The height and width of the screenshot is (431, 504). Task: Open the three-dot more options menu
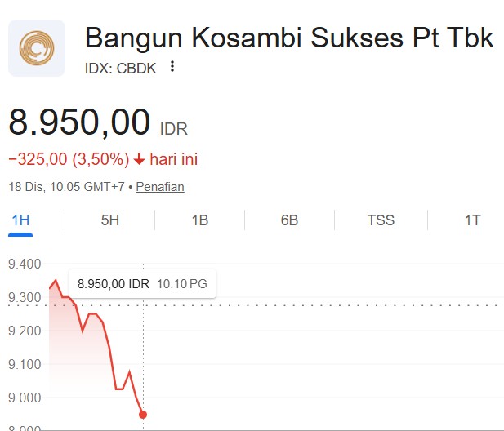172,67
